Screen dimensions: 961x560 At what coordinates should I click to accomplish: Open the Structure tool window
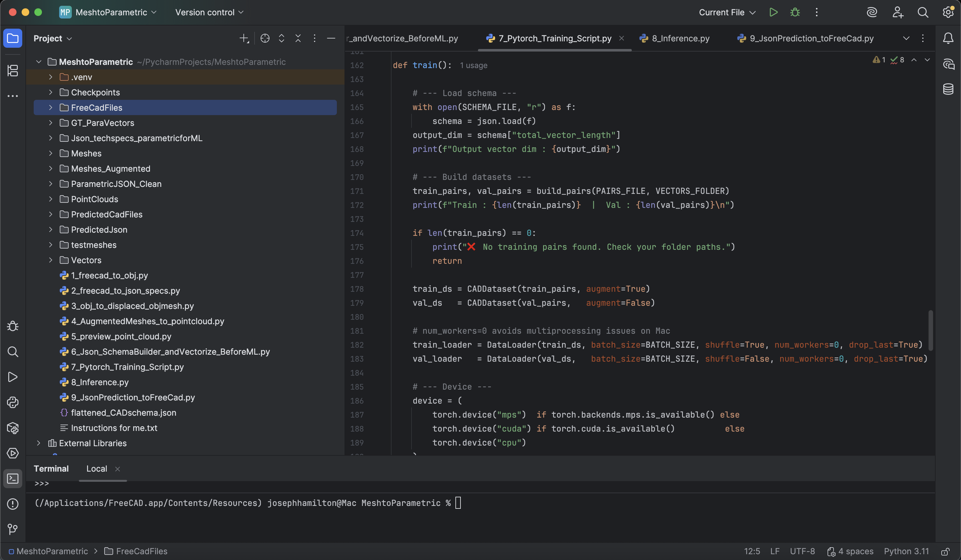pyautogui.click(x=13, y=70)
